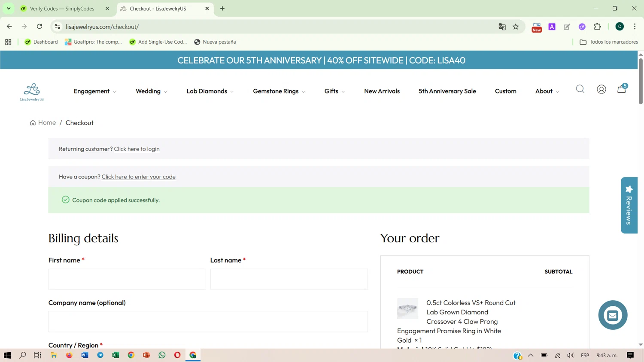Open Opera from the taskbar
This screenshot has height=362, width=644.
tap(177, 355)
